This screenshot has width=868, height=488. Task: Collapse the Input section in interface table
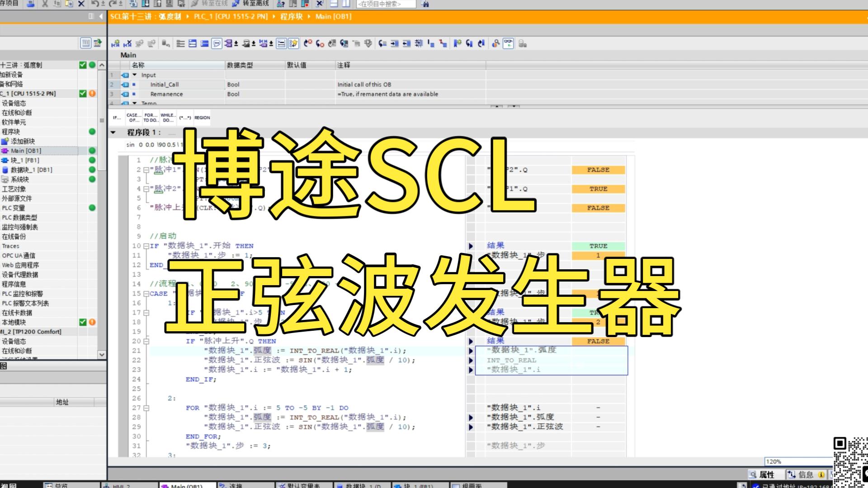coord(134,75)
